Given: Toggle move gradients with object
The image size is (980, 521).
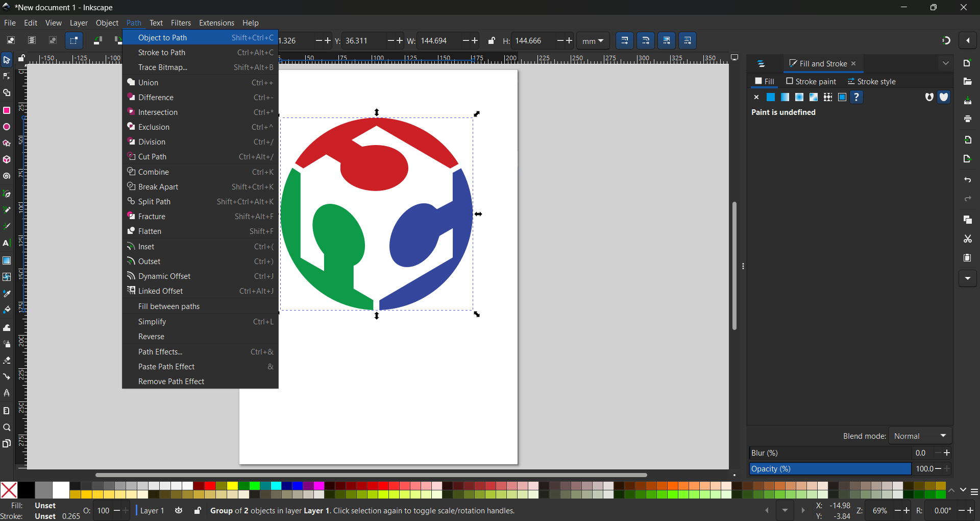Looking at the screenshot, I should pyautogui.click(x=667, y=40).
